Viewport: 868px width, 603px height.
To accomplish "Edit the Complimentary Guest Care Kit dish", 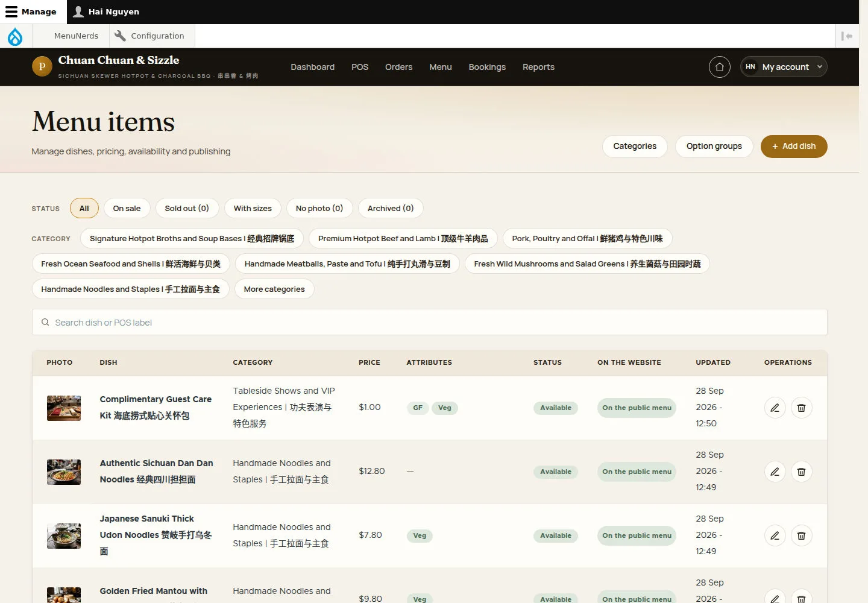I will point(775,408).
